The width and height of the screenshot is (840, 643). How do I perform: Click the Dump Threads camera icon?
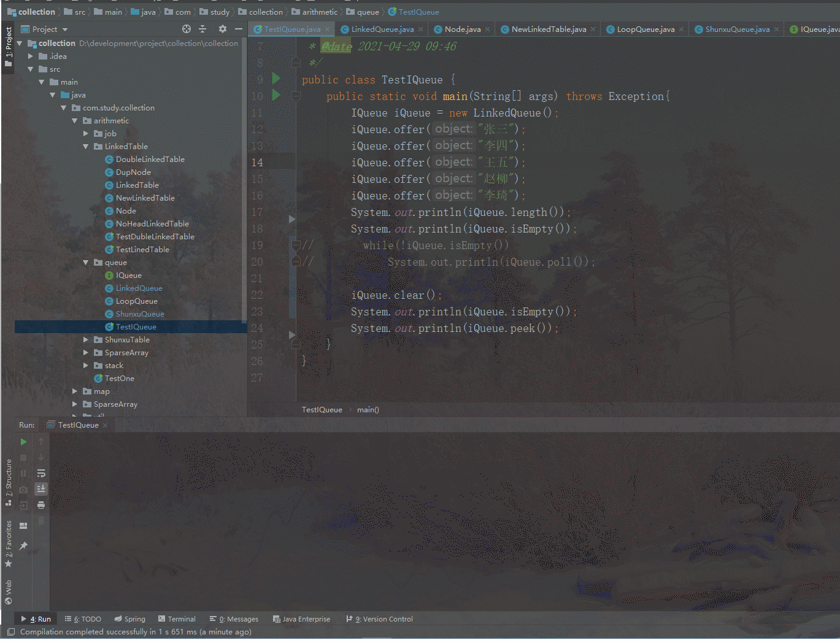[x=23, y=490]
